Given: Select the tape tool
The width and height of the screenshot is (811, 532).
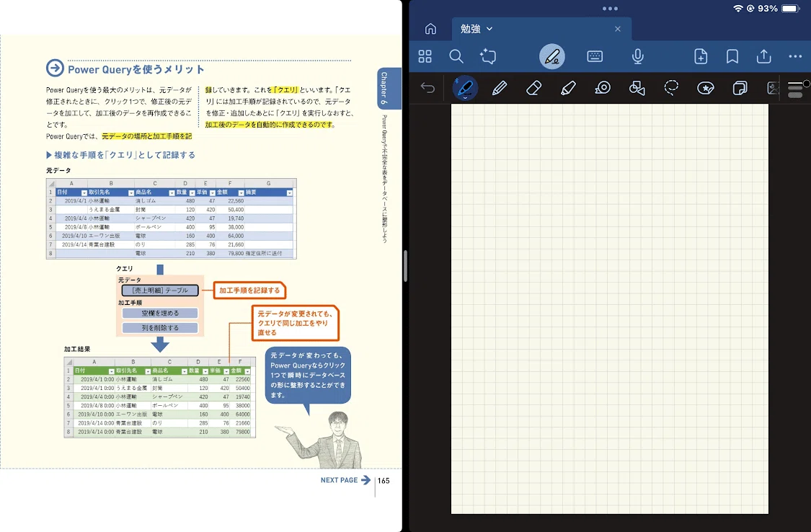Looking at the screenshot, I should click(x=603, y=88).
